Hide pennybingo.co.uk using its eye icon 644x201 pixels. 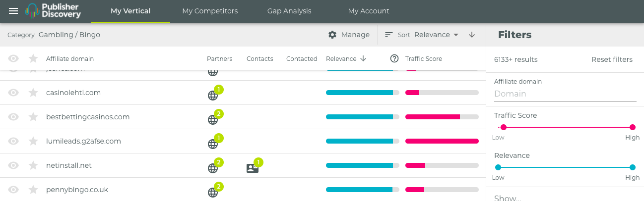pyautogui.click(x=13, y=190)
